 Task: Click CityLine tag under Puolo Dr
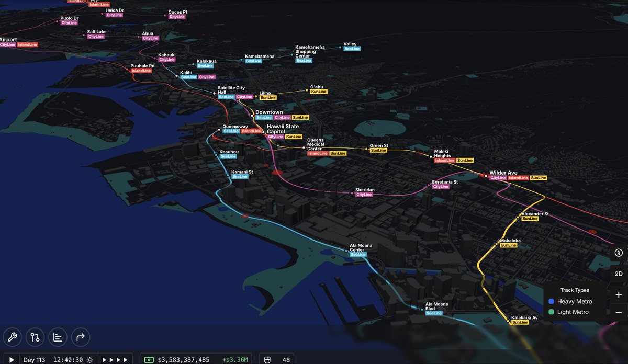(x=69, y=23)
